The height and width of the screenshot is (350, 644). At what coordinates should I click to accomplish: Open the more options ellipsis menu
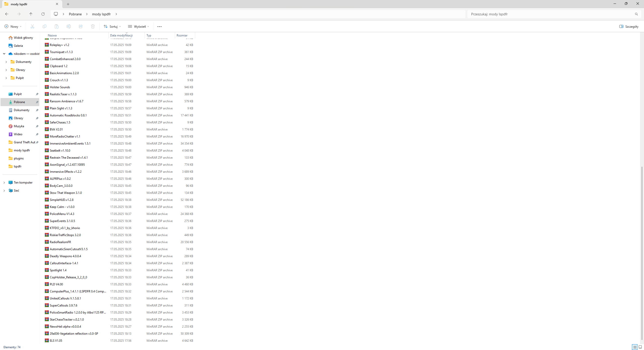tap(159, 26)
